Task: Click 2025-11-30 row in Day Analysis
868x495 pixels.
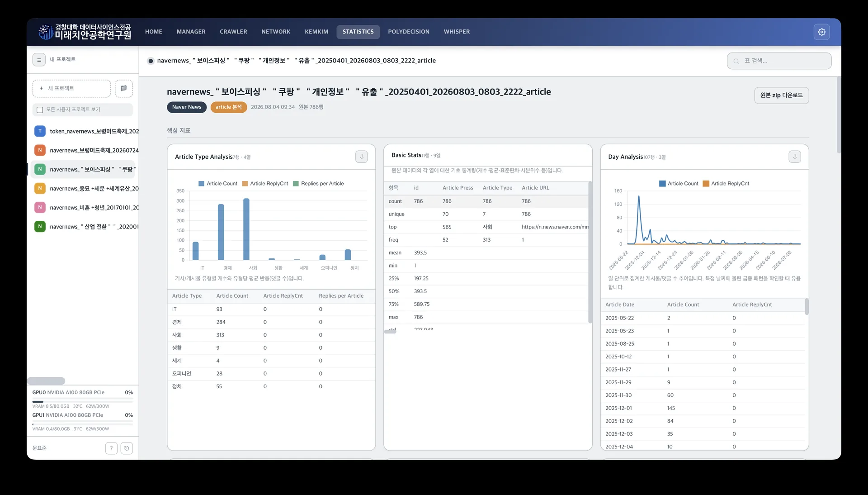Action: click(x=703, y=395)
